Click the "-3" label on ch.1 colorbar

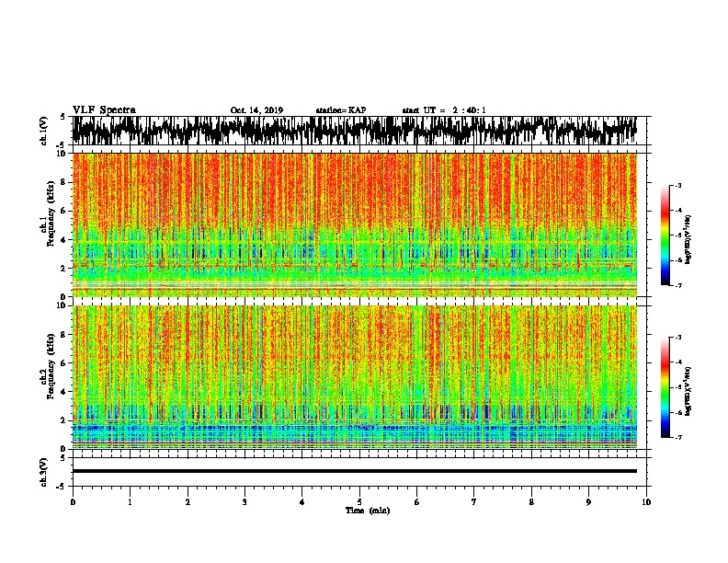click(677, 186)
